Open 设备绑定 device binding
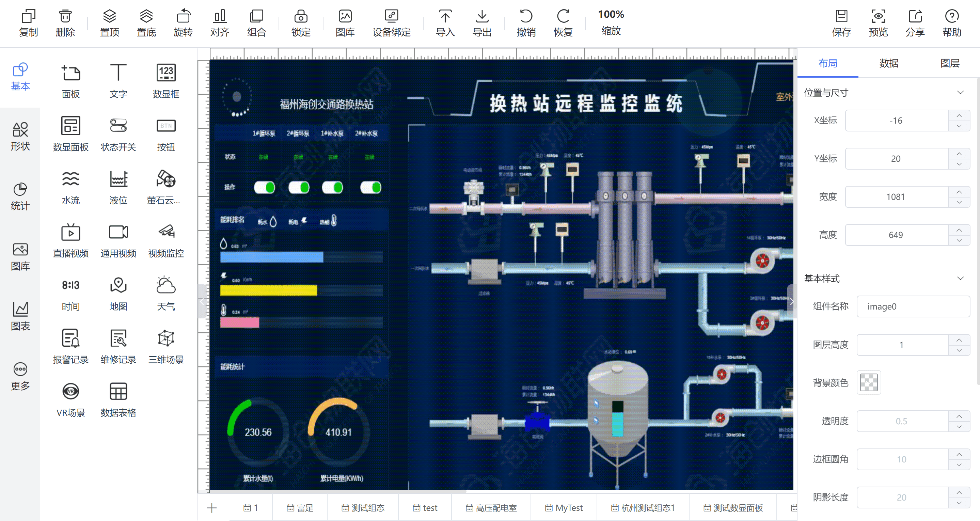This screenshot has height=521, width=980. [392, 23]
